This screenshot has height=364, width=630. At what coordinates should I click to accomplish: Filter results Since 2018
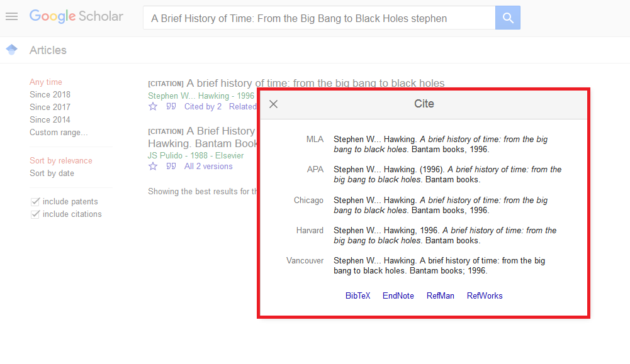point(50,94)
